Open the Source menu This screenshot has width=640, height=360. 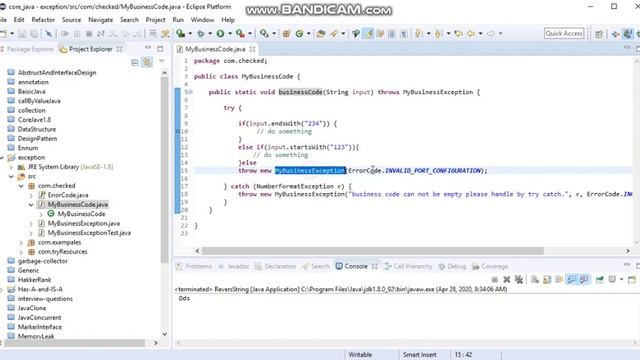71,20
